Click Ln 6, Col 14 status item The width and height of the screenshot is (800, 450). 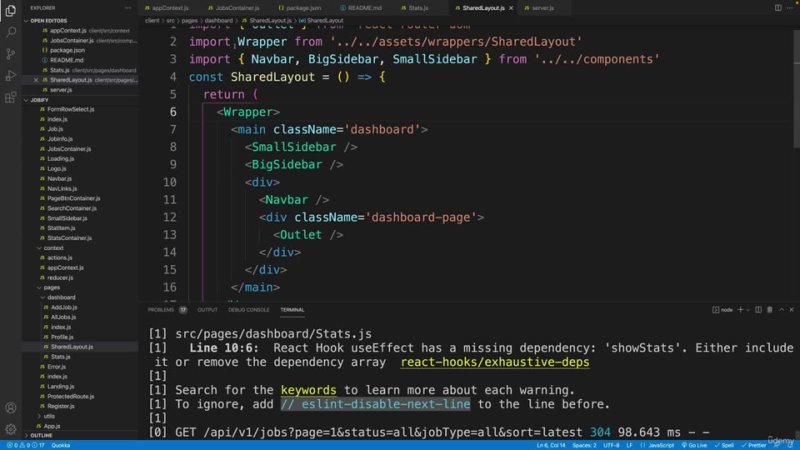click(x=551, y=445)
